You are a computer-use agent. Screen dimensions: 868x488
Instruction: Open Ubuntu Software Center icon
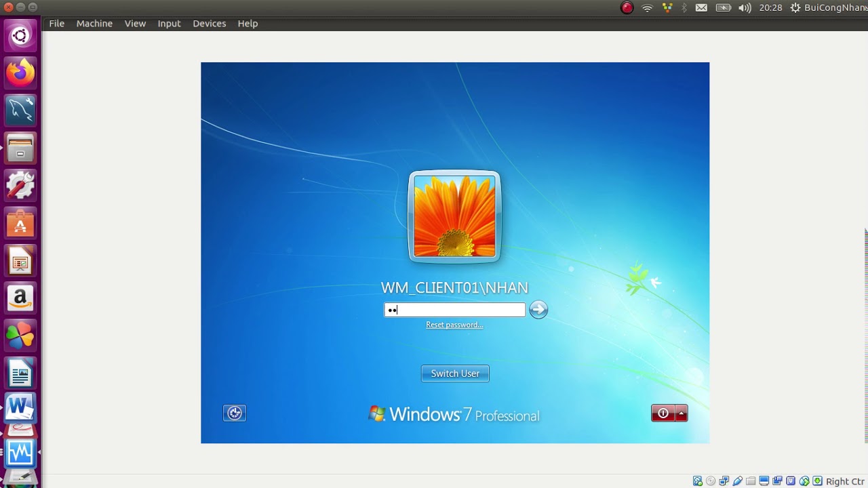click(20, 222)
